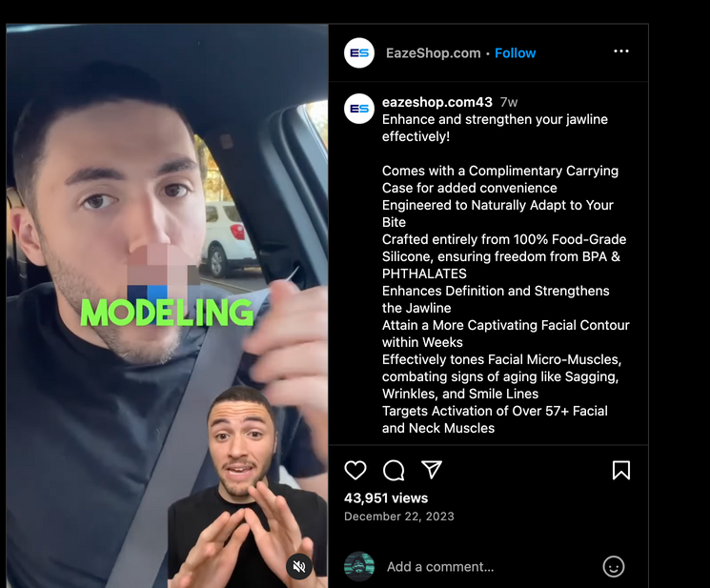Like the post with the heart icon

click(355, 471)
